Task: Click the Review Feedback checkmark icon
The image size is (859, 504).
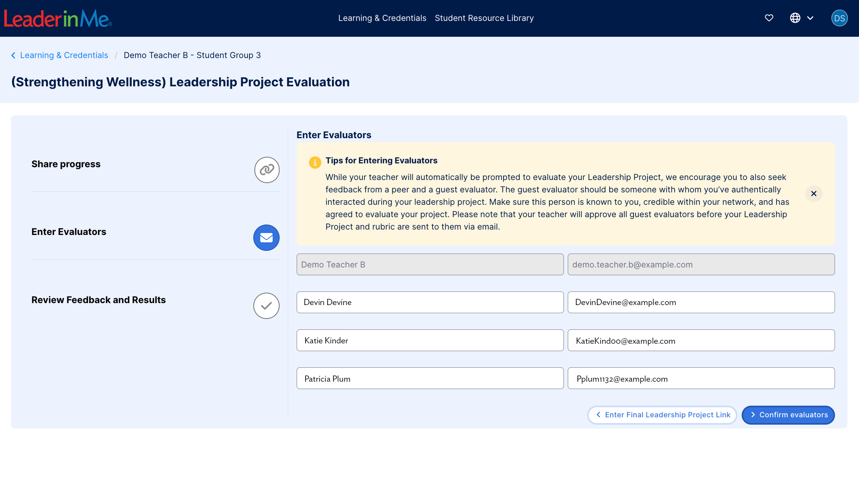Action: click(x=266, y=306)
